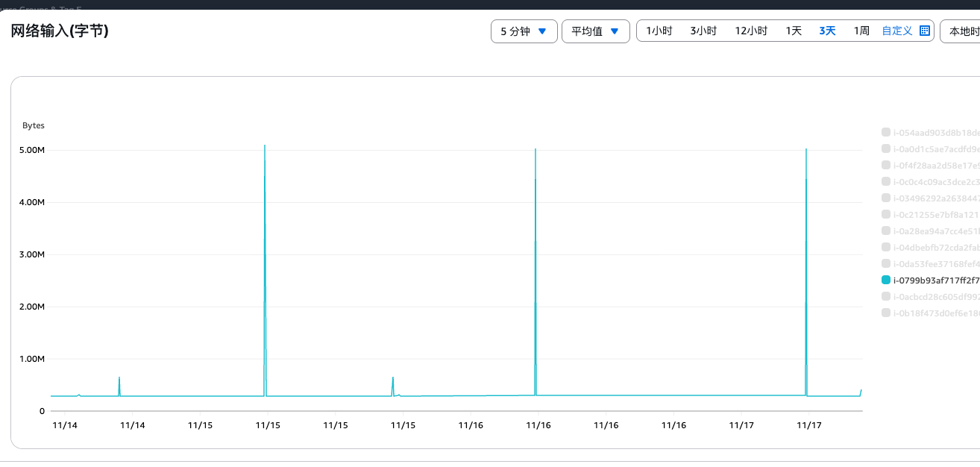980x467 pixels.
Task: Enable the i-0c0c4c09ac3dce2c3 legend entry
Action: [886, 181]
